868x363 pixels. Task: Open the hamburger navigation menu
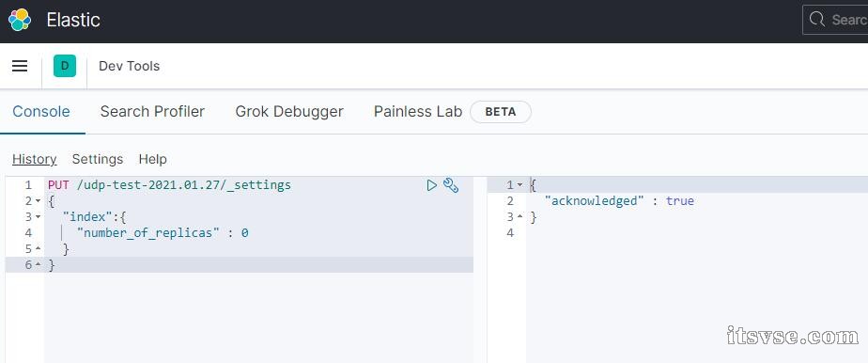[20, 66]
